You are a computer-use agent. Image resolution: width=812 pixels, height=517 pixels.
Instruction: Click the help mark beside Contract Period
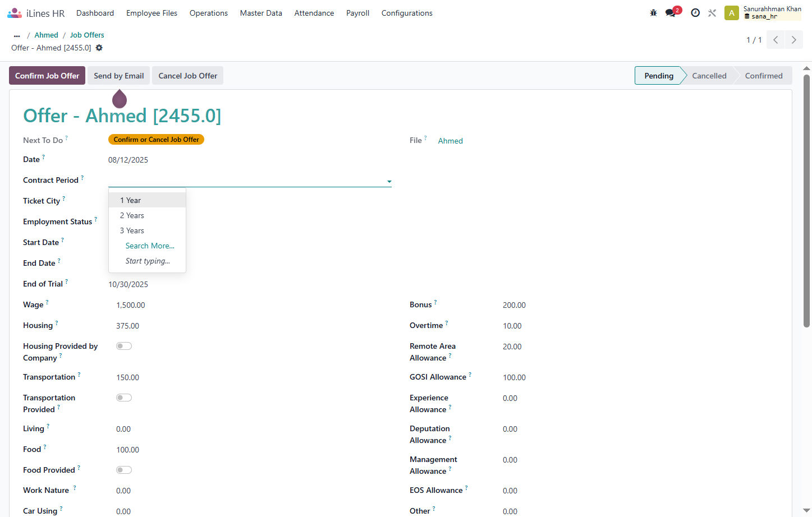(82, 178)
